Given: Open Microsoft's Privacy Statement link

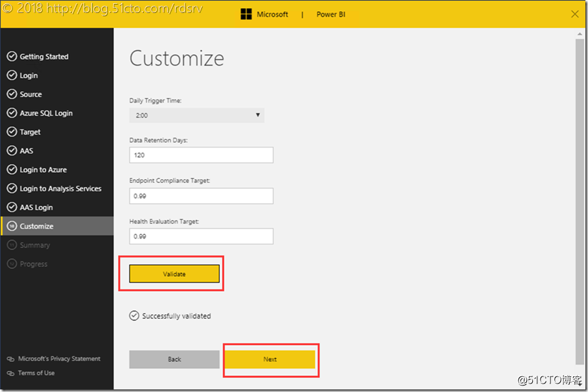Looking at the screenshot, I should [x=59, y=359].
